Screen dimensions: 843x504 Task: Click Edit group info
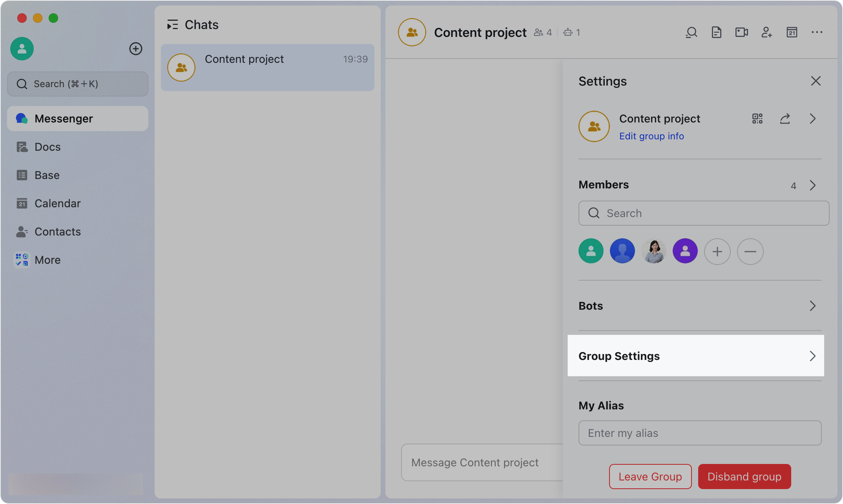tap(651, 136)
